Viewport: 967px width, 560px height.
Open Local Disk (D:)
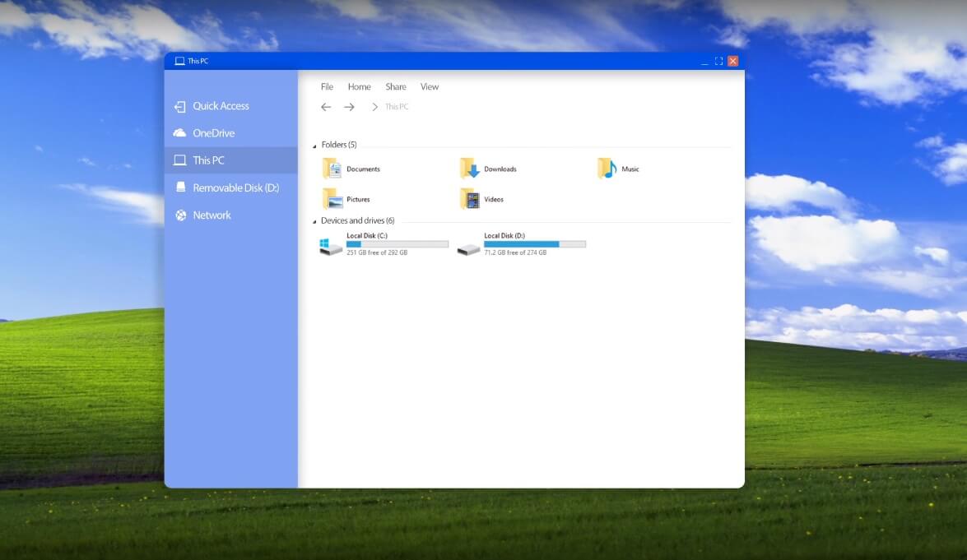coord(504,235)
